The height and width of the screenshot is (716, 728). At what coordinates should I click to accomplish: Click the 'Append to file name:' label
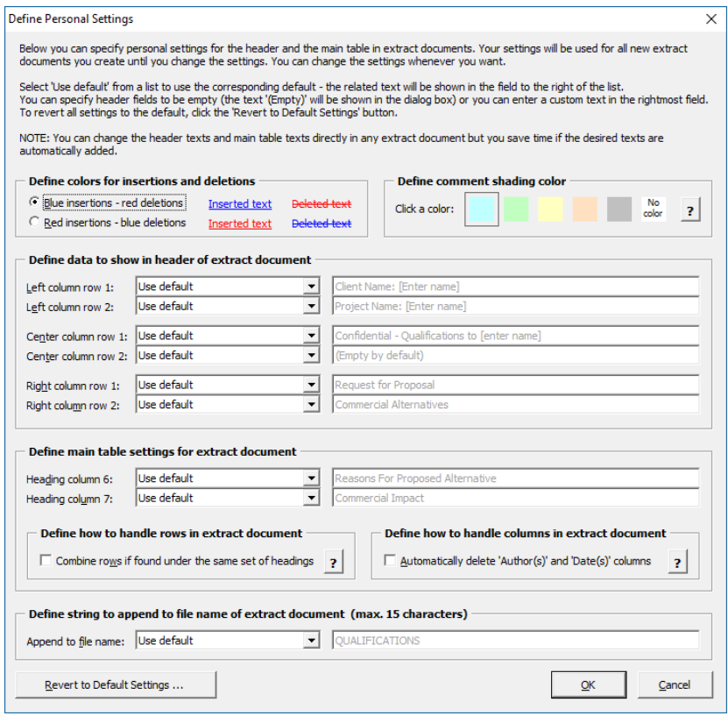pos(75,642)
